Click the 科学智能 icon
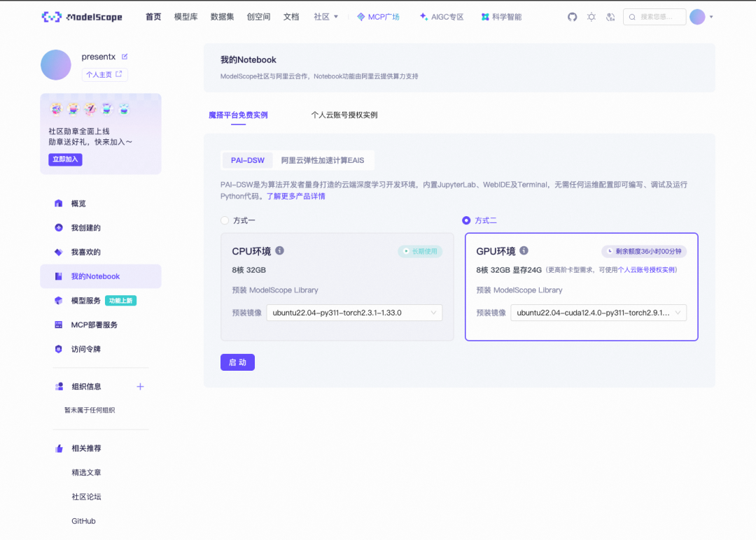This screenshot has width=756, height=540. 485,17
